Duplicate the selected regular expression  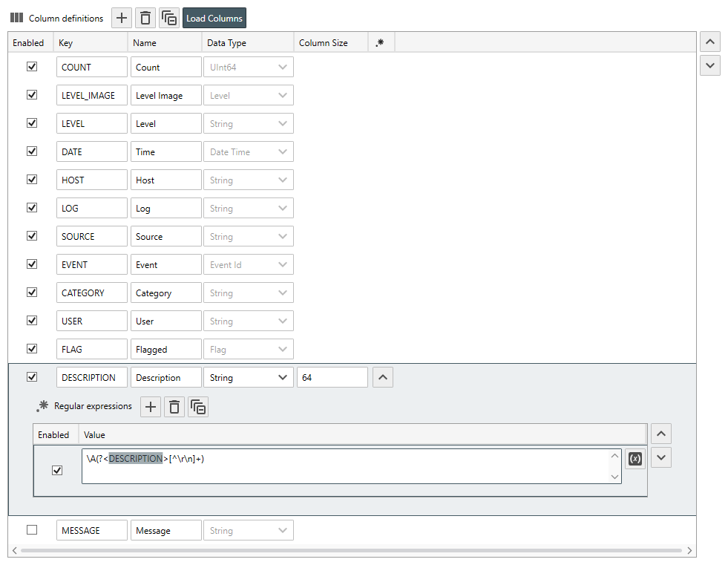[x=198, y=406]
